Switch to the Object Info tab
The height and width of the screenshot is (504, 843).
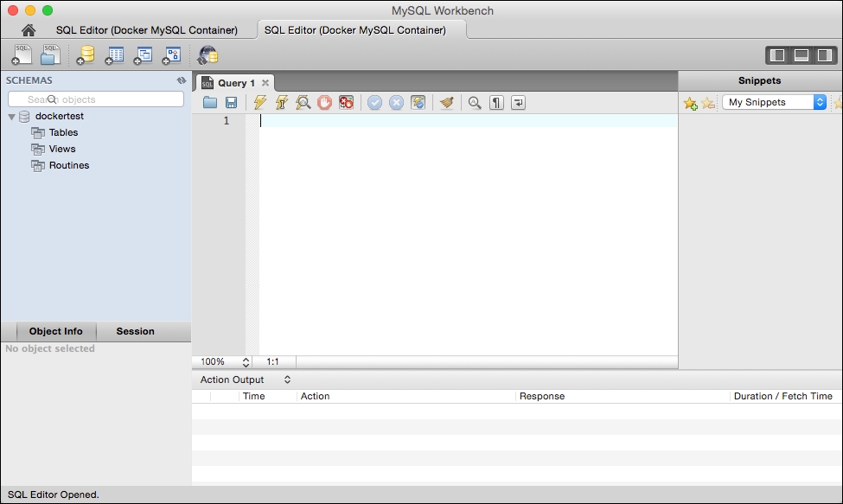click(x=56, y=331)
